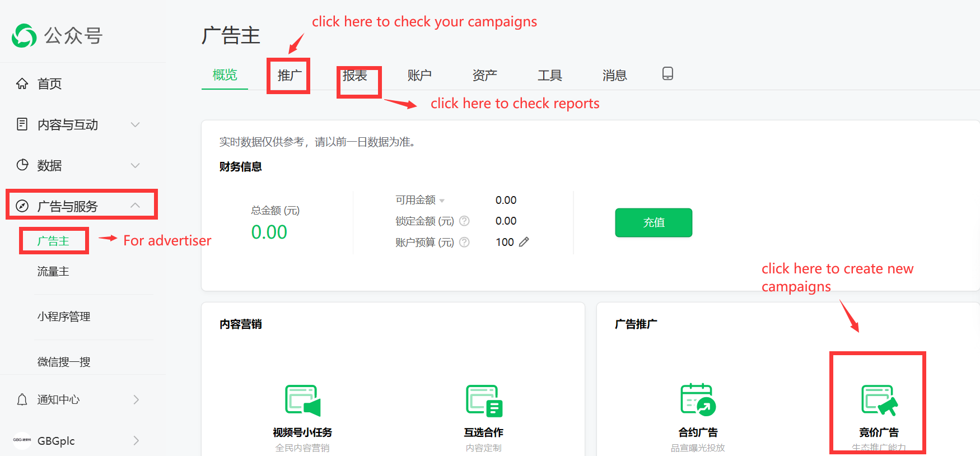Click the GBGplc account avatar
Screen dimensions: 980x456
[22, 440]
